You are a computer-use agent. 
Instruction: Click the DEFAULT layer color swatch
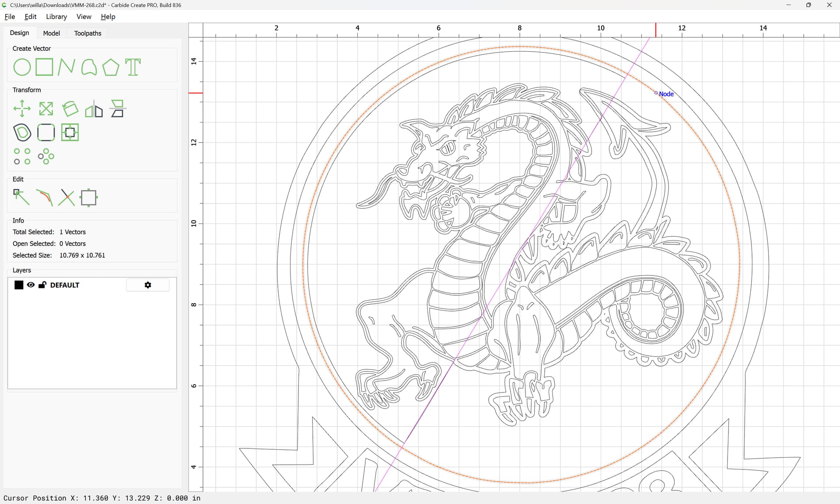tap(19, 285)
